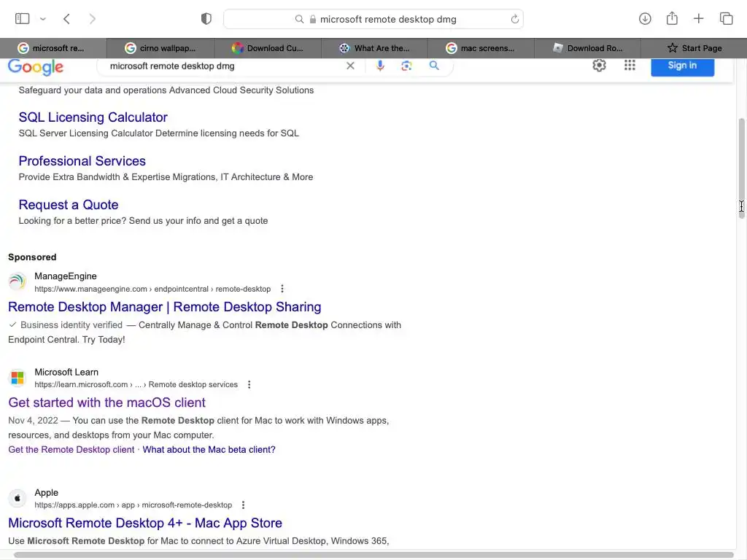Click the ManageEngine favicon
Image resolution: width=747 pixels, height=560 pixels.
click(18, 281)
